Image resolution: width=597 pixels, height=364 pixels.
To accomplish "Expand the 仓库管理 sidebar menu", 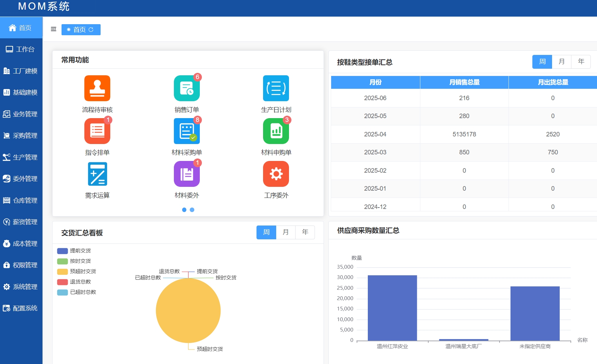I will 21,200.
